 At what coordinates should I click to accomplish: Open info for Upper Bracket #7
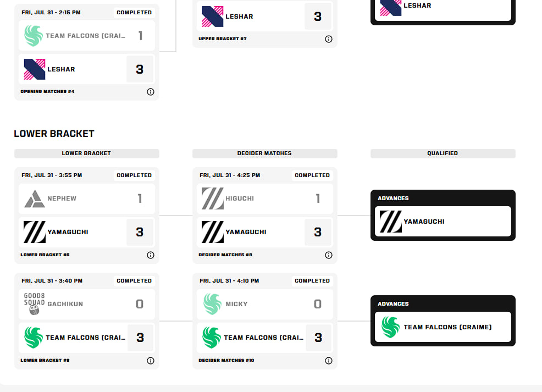click(x=328, y=39)
